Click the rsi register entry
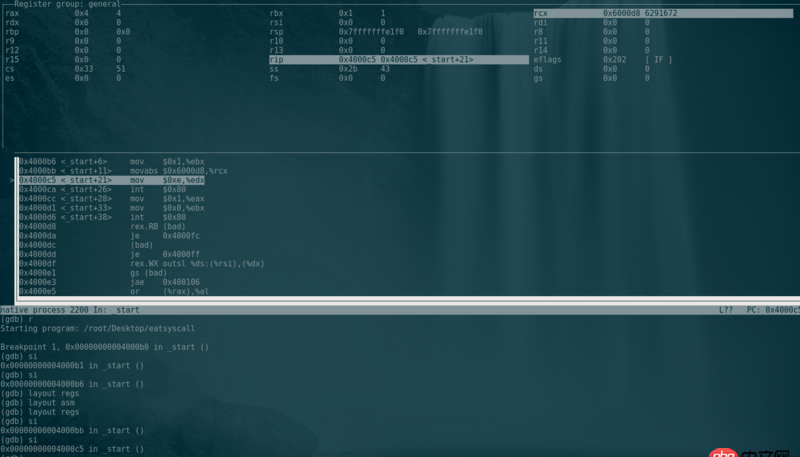 [x=328, y=22]
